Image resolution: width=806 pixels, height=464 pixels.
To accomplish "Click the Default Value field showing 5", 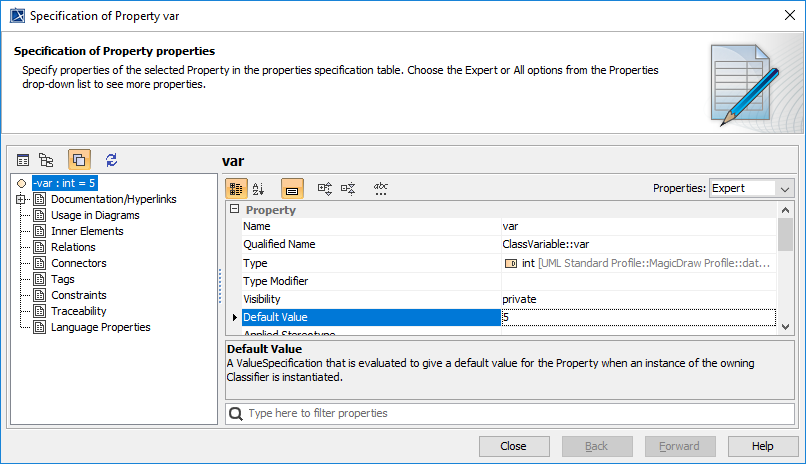I will tap(638, 317).
